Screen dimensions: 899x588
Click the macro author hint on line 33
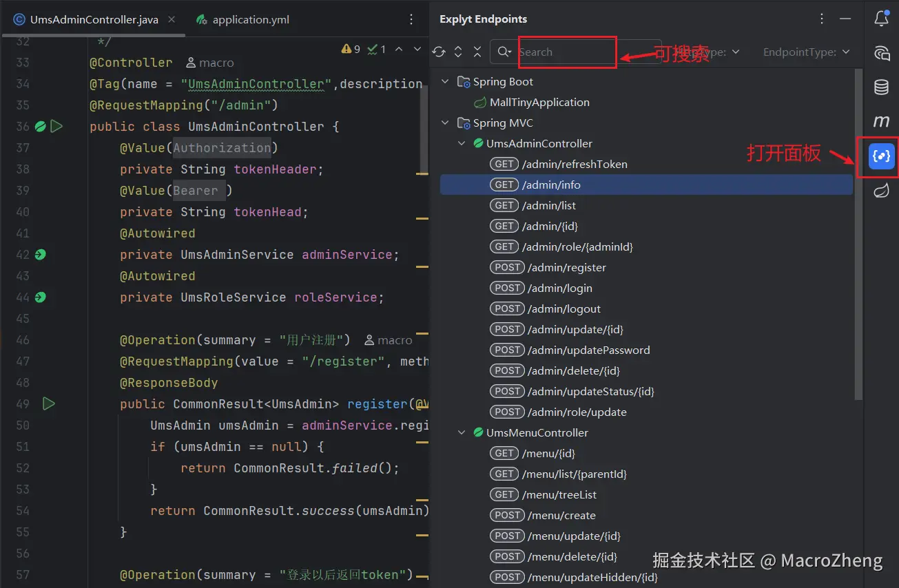click(210, 63)
